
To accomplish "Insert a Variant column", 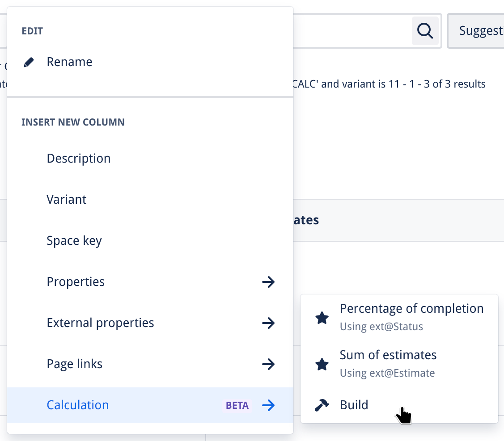I will [67, 200].
